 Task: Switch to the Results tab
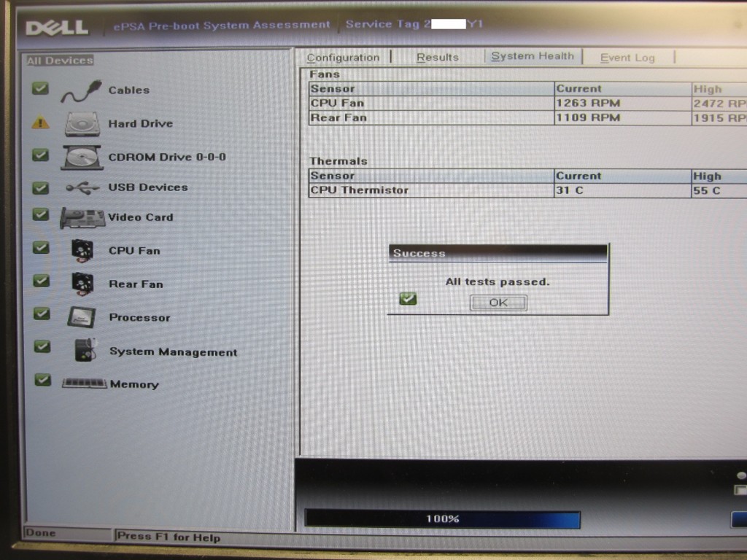pos(438,57)
